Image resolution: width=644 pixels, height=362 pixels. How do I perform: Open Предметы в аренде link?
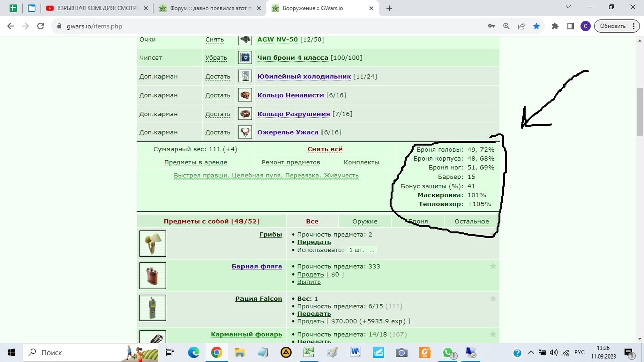coord(196,162)
